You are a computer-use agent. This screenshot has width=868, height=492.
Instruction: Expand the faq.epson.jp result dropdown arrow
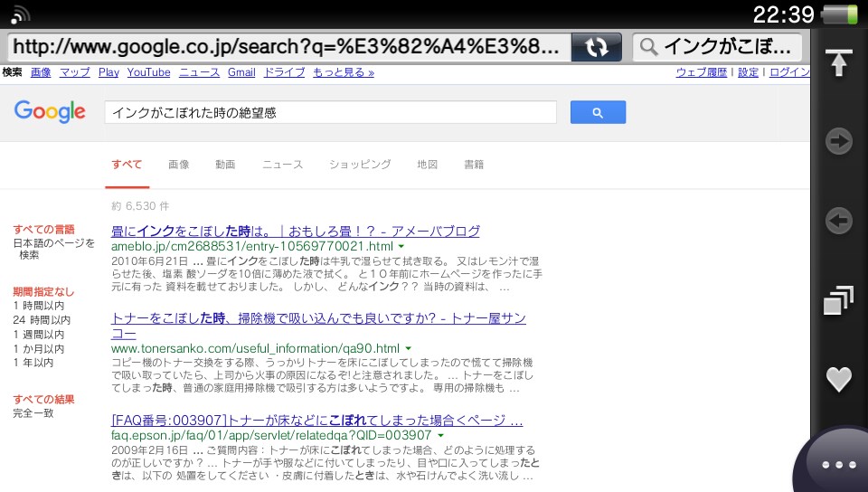pyautogui.click(x=440, y=436)
